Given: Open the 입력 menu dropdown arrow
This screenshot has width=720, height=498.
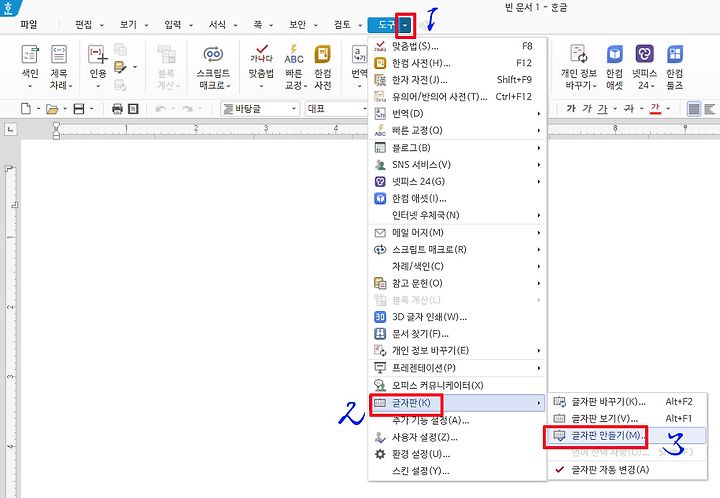Looking at the screenshot, I should tap(191, 25).
